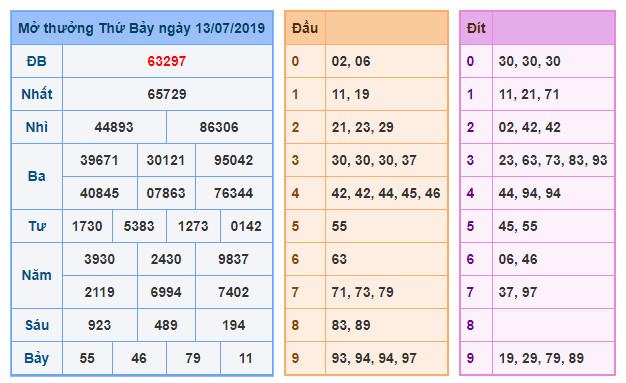This screenshot has width=626, height=383.
Task: Click the "Đít" table header
Action: point(476,28)
